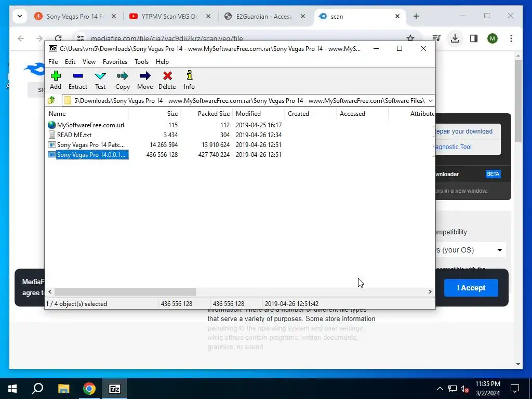Switch to the YTPMV Scan VEG tab
Screen dimensions: 532x399
click(x=169, y=16)
